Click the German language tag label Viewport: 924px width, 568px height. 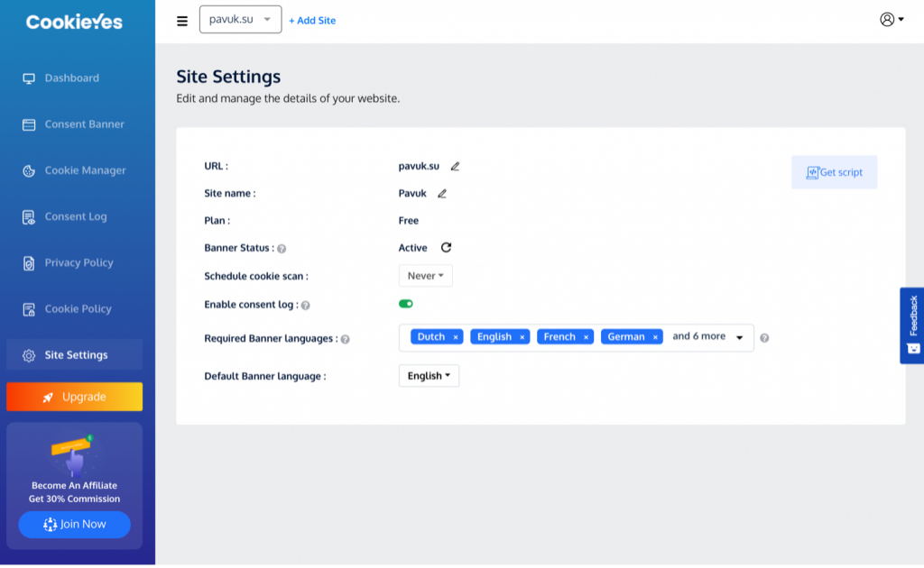626,337
